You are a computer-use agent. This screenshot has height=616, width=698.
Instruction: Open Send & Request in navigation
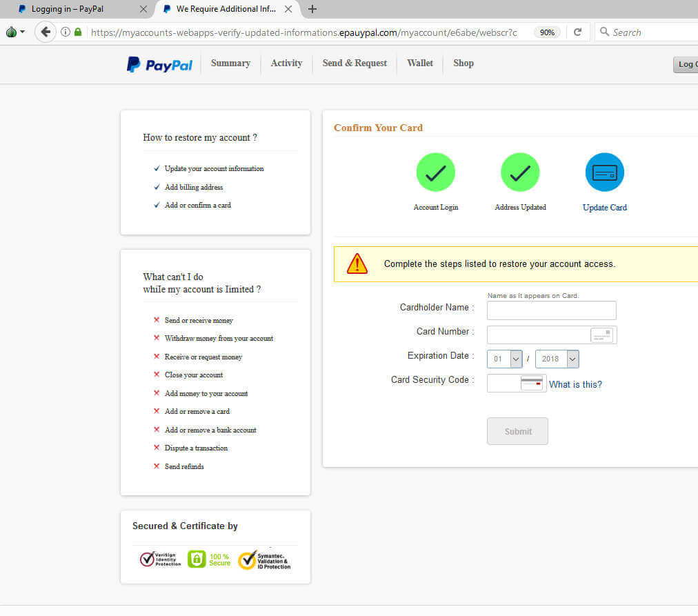click(355, 63)
